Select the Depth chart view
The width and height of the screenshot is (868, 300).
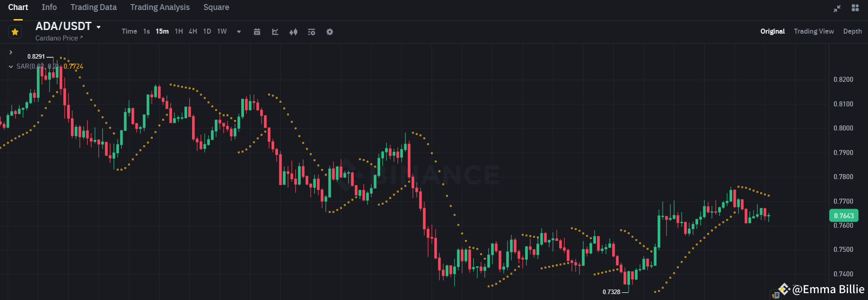pyautogui.click(x=852, y=31)
